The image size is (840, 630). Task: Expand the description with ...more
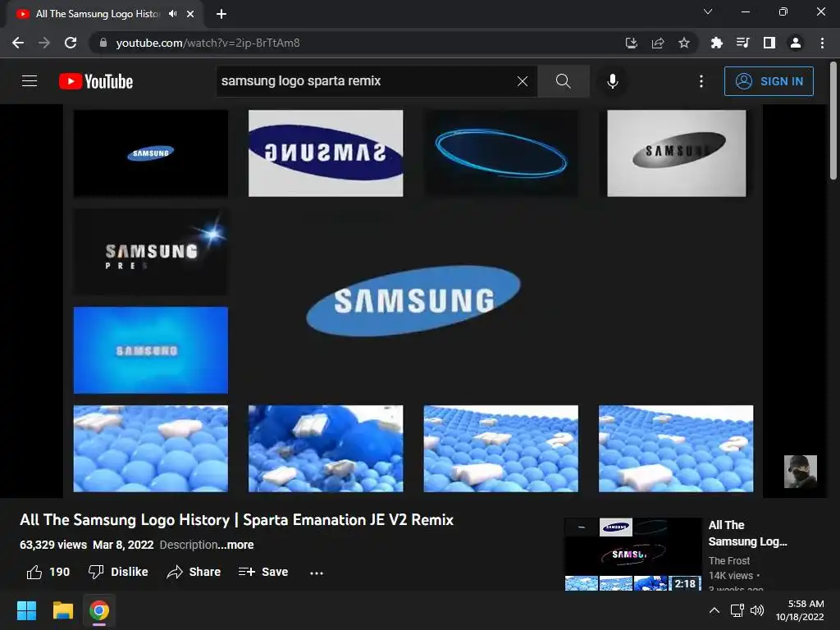235,545
